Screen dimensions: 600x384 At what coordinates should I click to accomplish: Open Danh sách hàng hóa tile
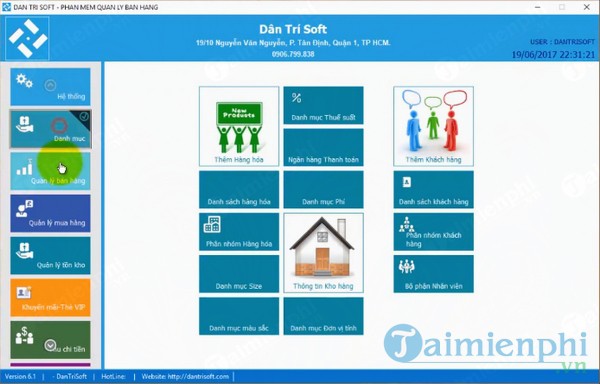tap(239, 189)
